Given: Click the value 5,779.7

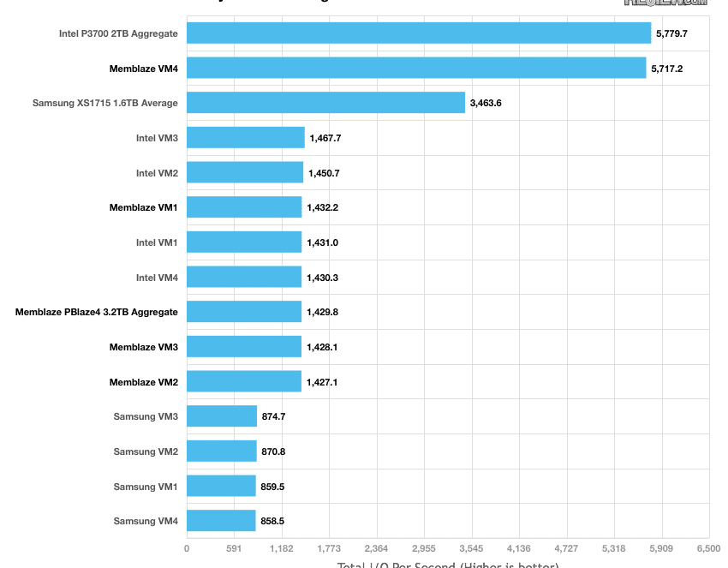Looking at the screenshot, I should pyautogui.click(x=671, y=33).
